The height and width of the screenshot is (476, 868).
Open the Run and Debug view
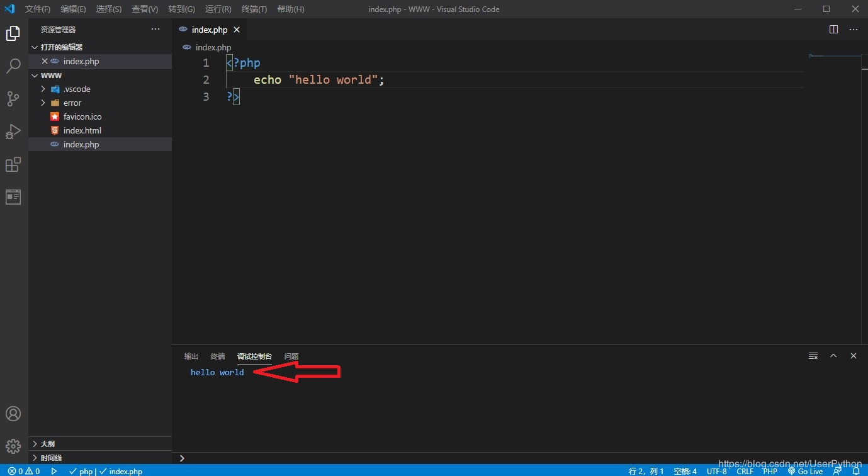click(13, 132)
